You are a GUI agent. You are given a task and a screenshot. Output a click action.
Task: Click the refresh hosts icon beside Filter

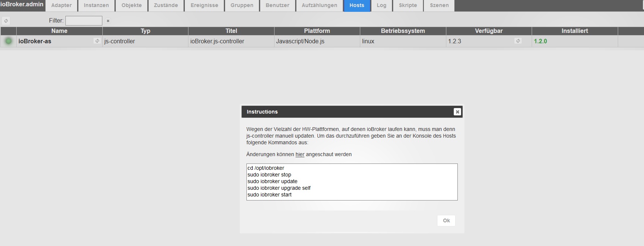click(x=6, y=21)
